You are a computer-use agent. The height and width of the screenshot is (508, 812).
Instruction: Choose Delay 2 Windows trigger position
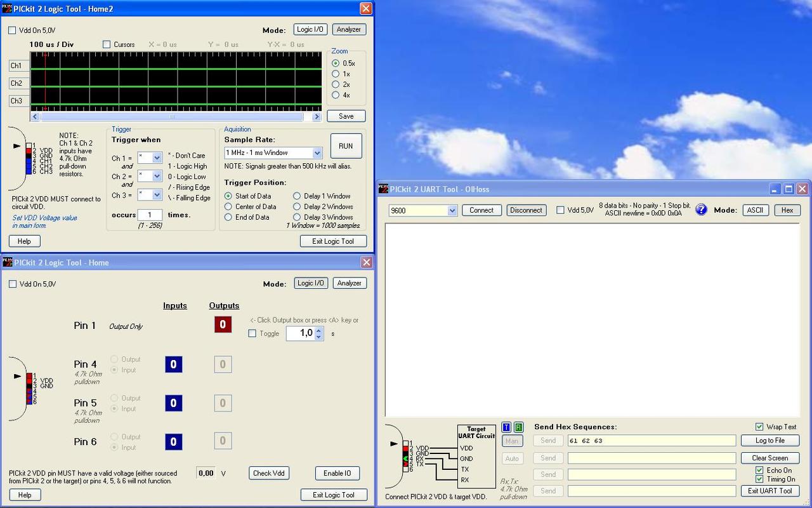[x=297, y=206]
